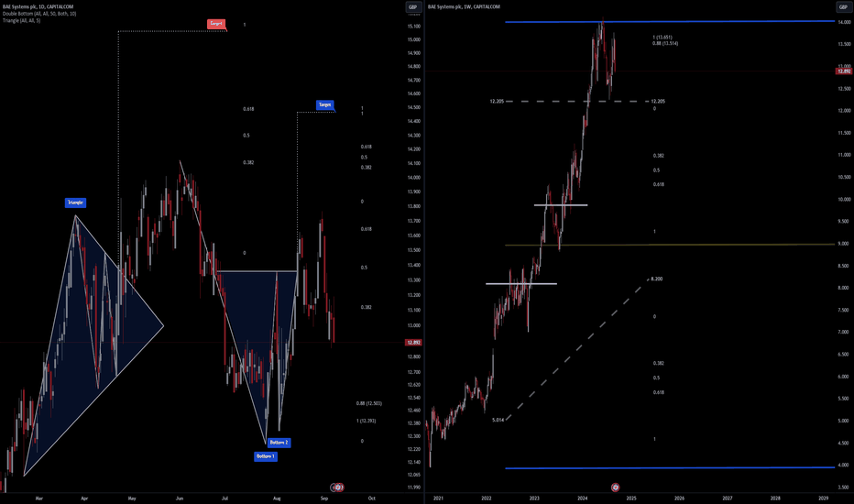The image size is (854, 504).
Task: Click the Bottom 1 pattern label
Action: click(x=265, y=456)
